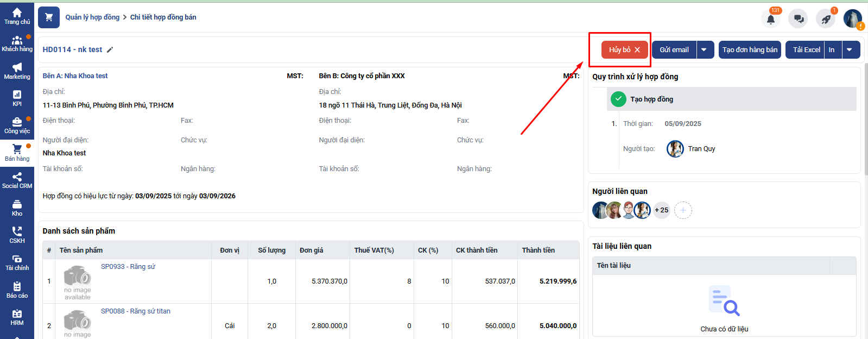Click Tạo đơn hàng bán button

click(x=750, y=50)
